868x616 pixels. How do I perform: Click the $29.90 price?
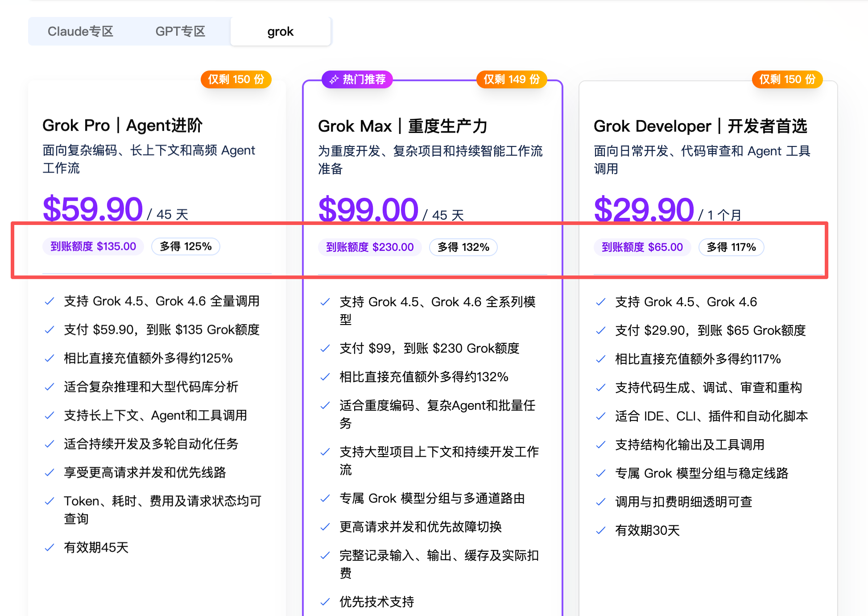click(x=644, y=210)
